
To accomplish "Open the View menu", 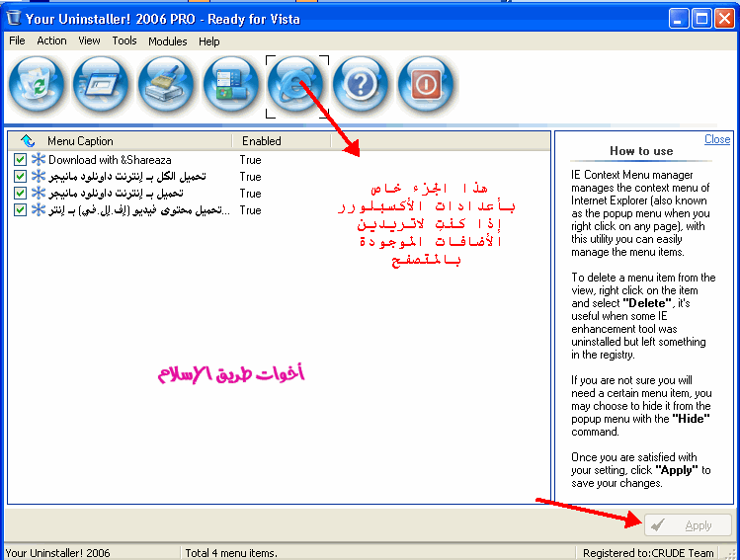I will tap(89, 41).
